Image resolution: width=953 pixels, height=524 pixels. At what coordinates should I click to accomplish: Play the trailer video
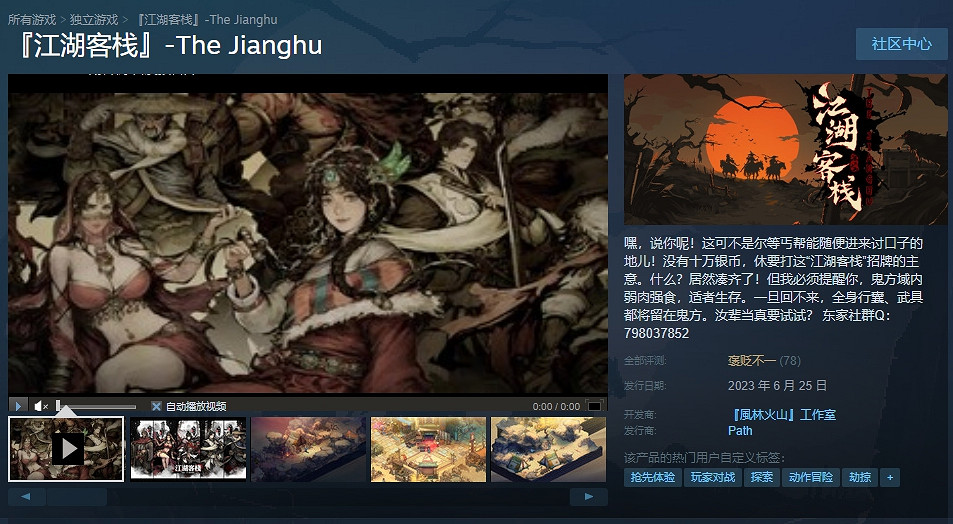(x=18, y=405)
